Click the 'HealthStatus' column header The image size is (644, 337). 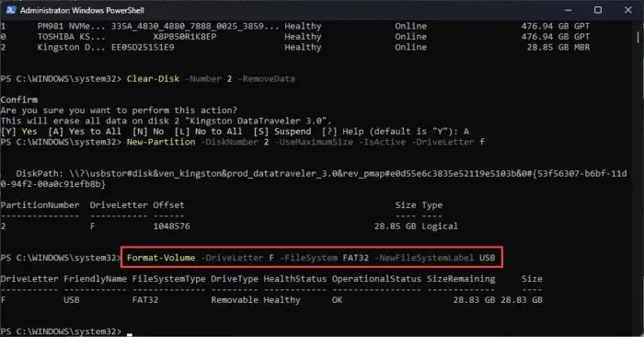pos(295,279)
